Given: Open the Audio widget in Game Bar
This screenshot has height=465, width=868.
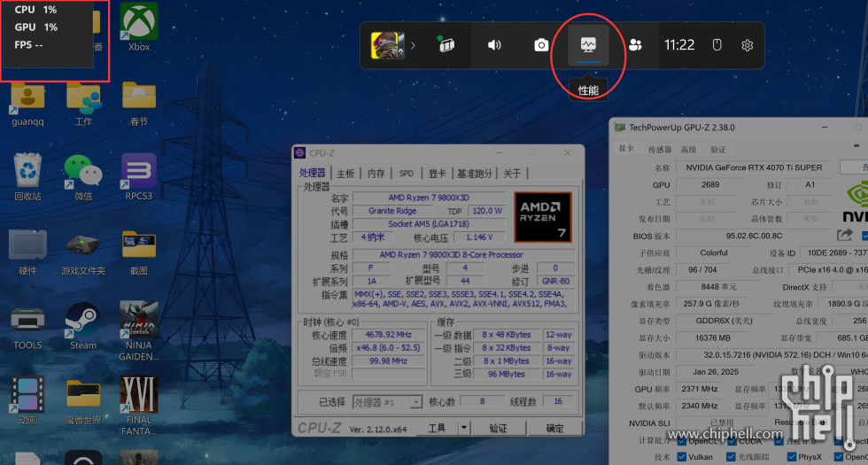Looking at the screenshot, I should coord(494,45).
